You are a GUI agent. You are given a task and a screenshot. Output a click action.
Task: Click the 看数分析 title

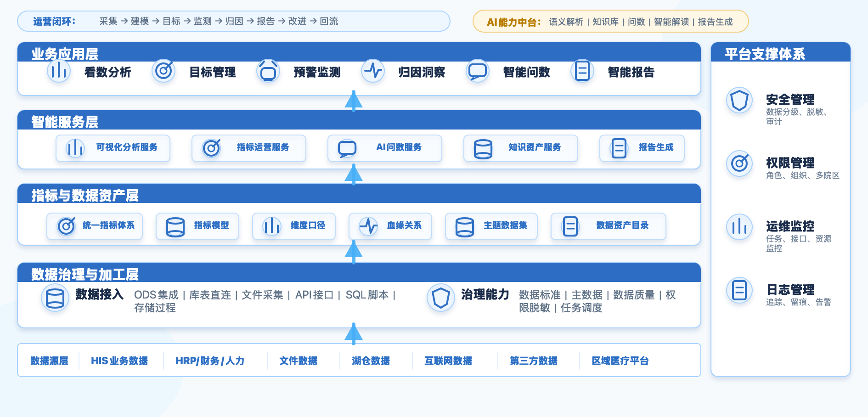107,72
